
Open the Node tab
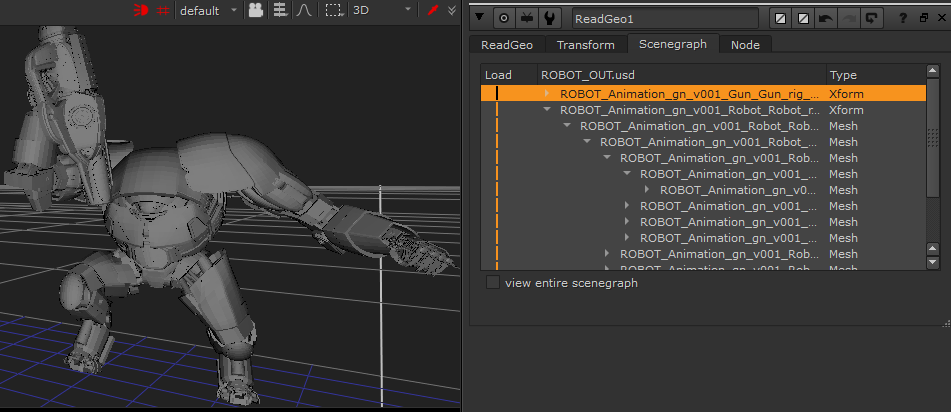pos(745,44)
